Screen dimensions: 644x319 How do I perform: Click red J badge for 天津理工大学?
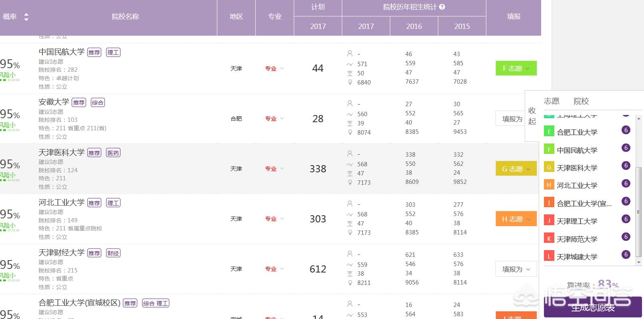(x=549, y=221)
